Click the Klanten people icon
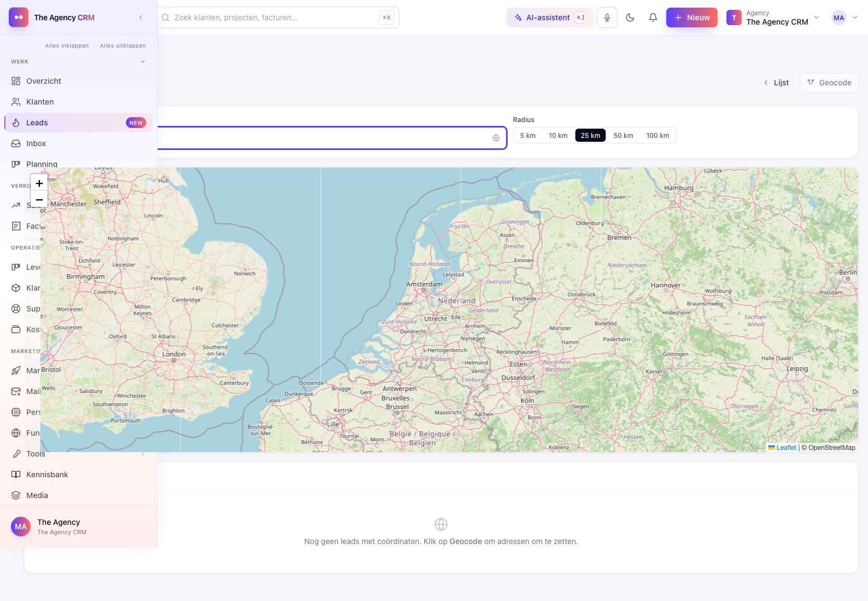The height and width of the screenshot is (601, 868). tap(16, 102)
